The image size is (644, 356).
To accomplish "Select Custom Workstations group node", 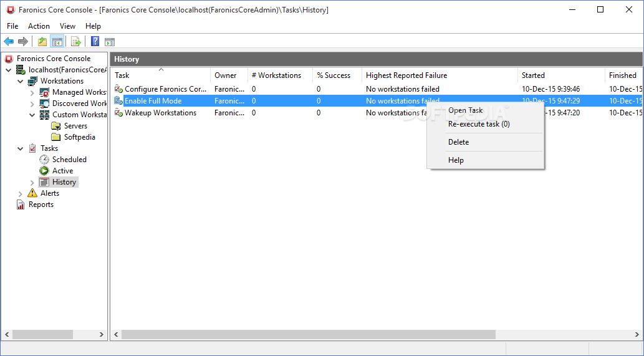I will (x=79, y=115).
